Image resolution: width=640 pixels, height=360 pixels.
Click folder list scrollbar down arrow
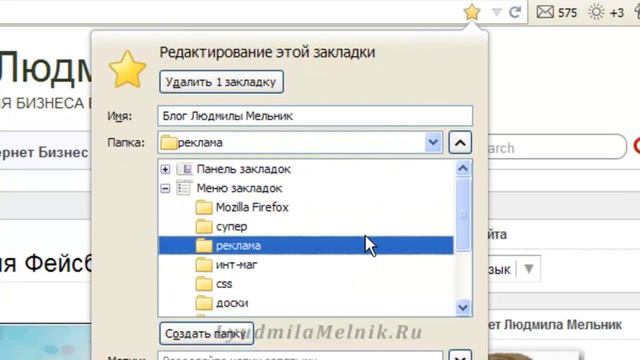[463, 307]
